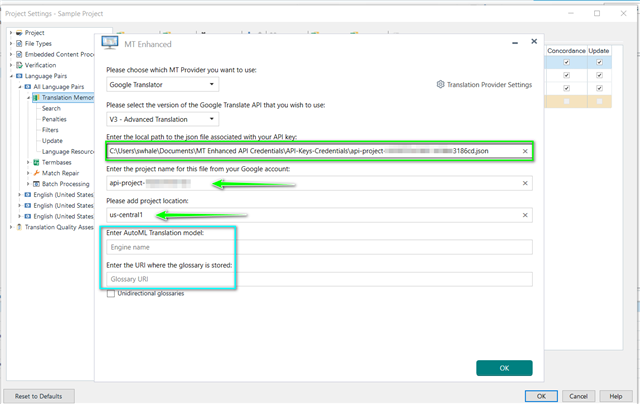The width and height of the screenshot is (640, 404).
Task: Expand the Batch Processing tree node
Action: pos(28,184)
